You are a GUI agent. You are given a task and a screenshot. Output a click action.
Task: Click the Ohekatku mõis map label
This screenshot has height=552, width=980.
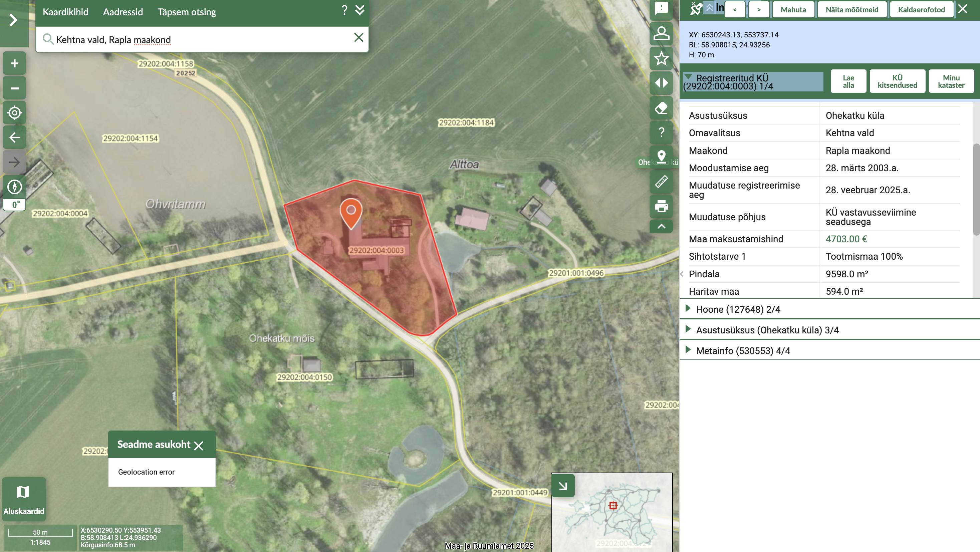[281, 338]
